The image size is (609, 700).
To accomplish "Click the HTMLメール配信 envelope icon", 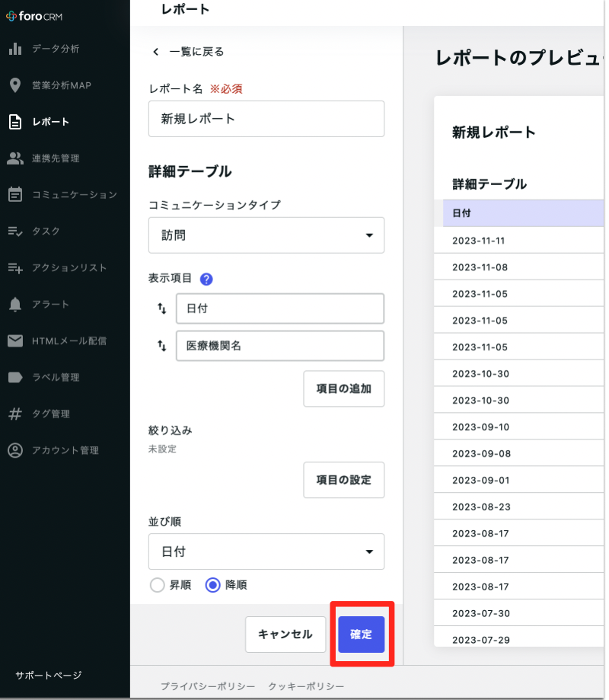I will pyautogui.click(x=15, y=341).
